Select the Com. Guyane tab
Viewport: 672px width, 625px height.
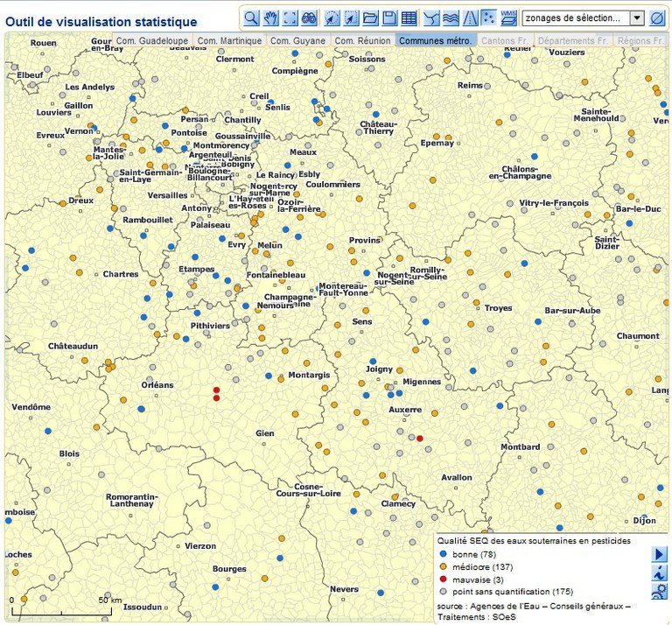tap(297, 40)
